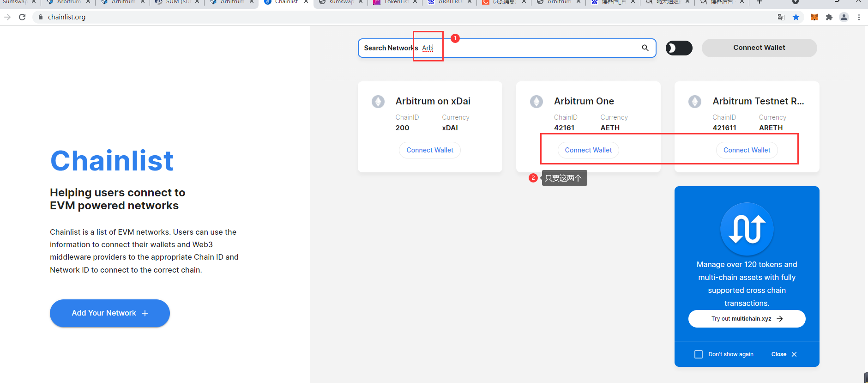Close the Chainlist tab
This screenshot has height=383, width=868.
306,2
